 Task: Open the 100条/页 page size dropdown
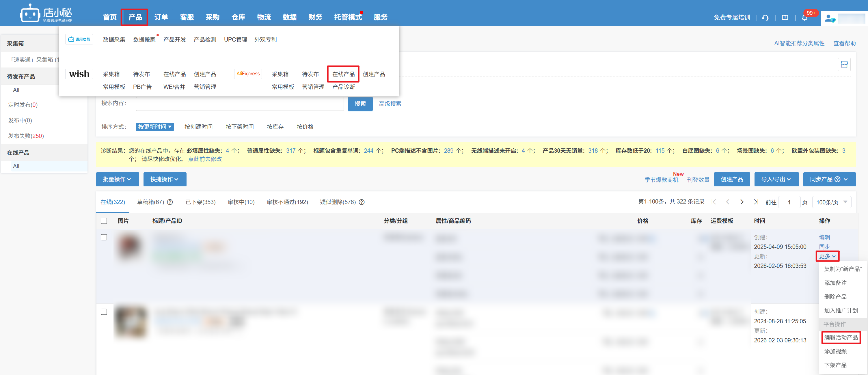tap(831, 202)
